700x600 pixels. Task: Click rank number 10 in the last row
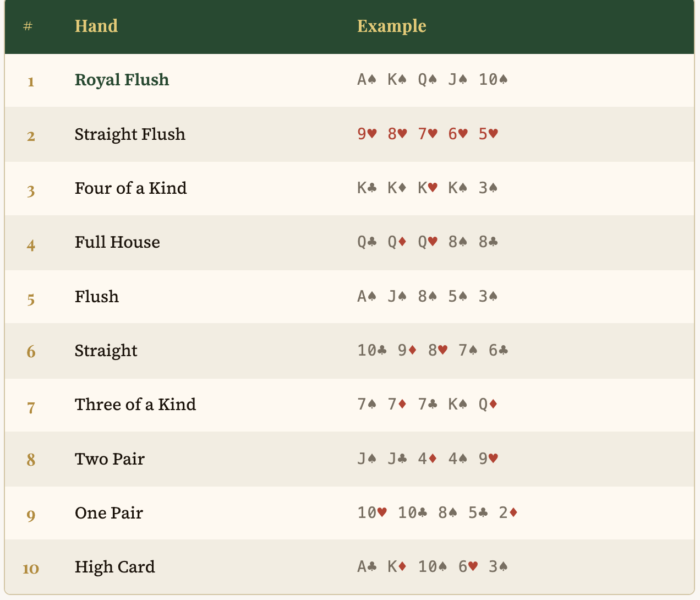coord(31,568)
